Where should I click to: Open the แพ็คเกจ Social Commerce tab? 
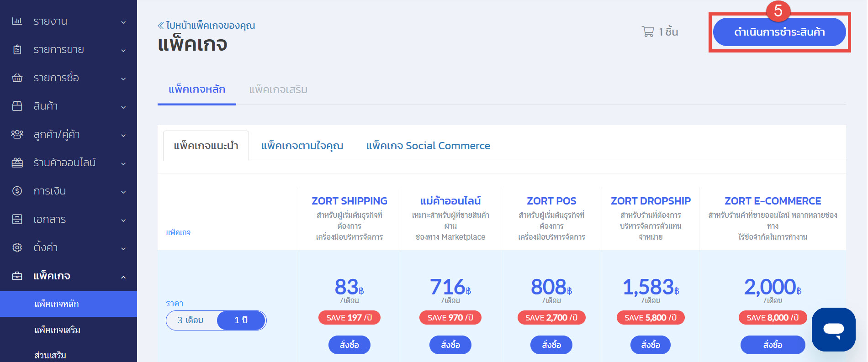[x=428, y=146]
